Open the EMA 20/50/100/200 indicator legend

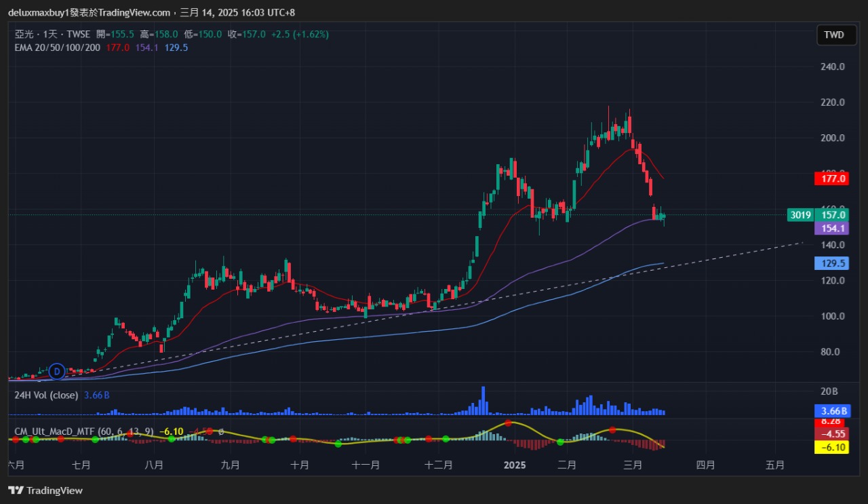point(57,47)
